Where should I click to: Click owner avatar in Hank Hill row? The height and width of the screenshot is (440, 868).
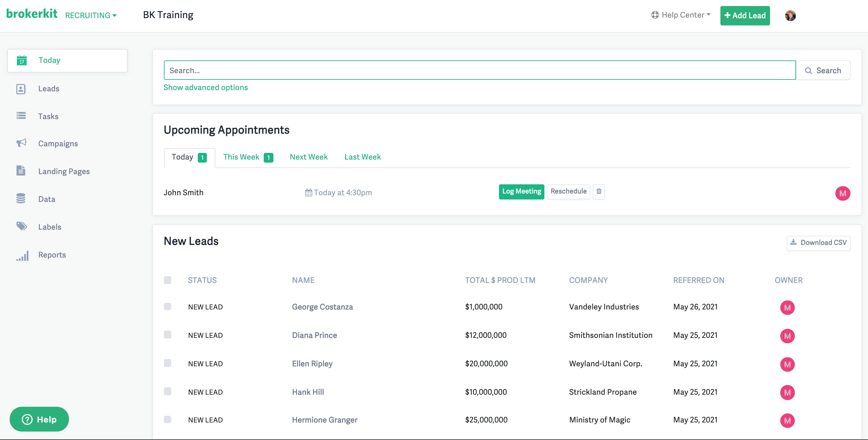click(787, 393)
